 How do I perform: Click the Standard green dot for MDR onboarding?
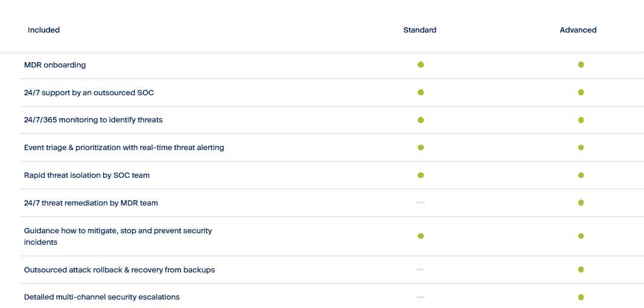pyautogui.click(x=421, y=64)
